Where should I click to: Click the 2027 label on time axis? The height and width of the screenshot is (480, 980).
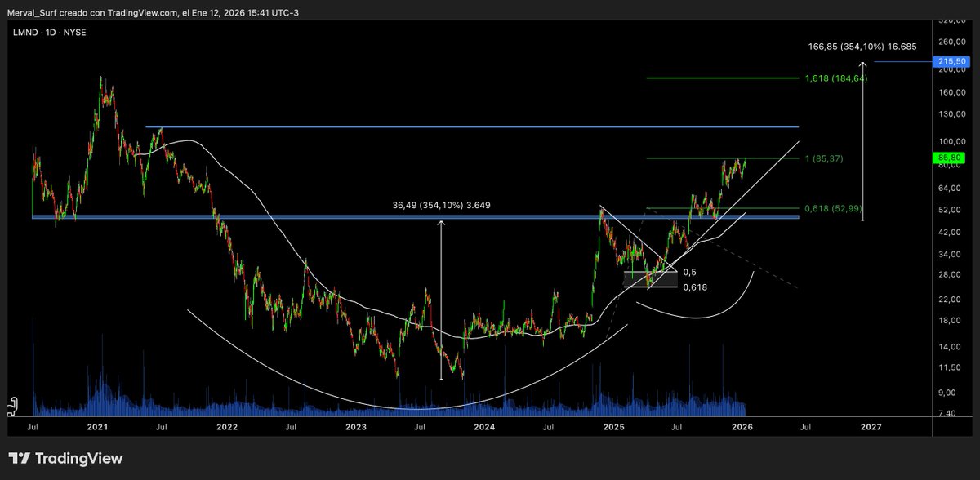pyautogui.click(x=871, y=426)
